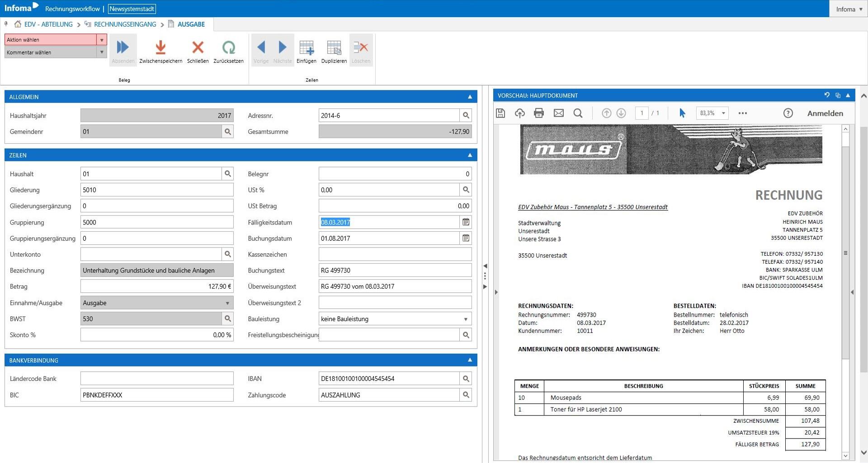Screen dimensions: 868x463
Task: Click into the Kassenzeichen input field
Action: tap(395, 254)
